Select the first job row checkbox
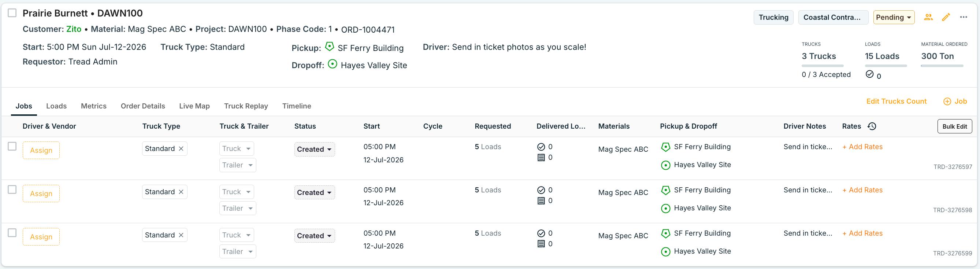980x269 pixels. click(x=12, y=147)
